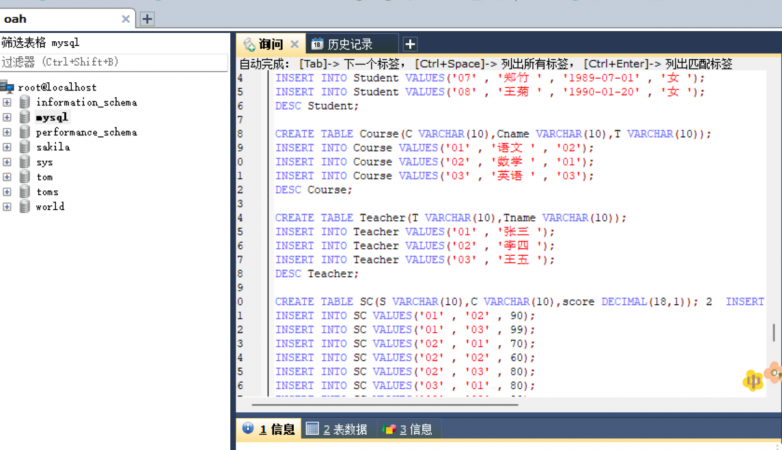
Task: Click the world database cylinder icon
Action: pyautogui.click(x=24, y=207)
